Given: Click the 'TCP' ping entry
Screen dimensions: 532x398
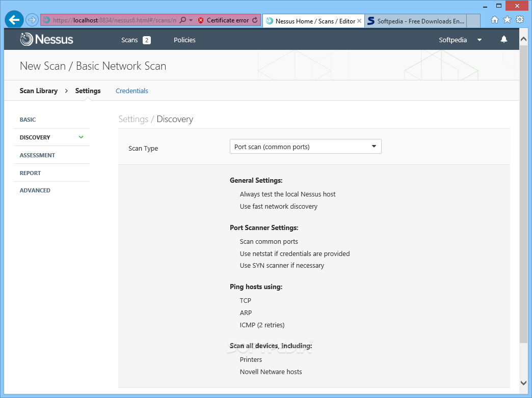Looking at the screenshot, I should [x=245, y=301].
